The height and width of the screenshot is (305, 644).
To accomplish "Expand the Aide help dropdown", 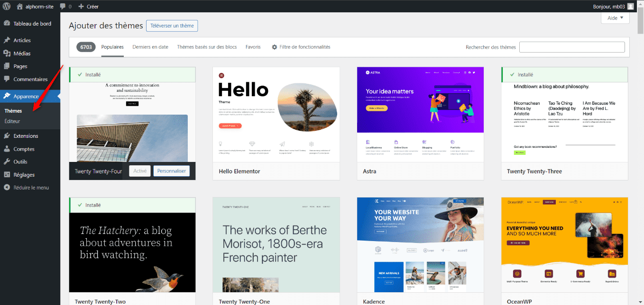I will coord(615,18).
